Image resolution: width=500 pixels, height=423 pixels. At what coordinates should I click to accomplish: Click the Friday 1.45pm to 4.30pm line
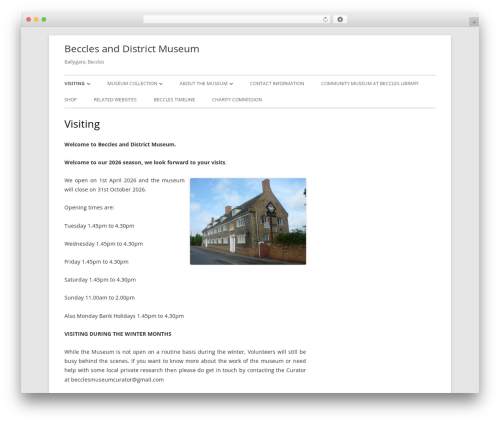pyautogui.click(x=96, y=262)
